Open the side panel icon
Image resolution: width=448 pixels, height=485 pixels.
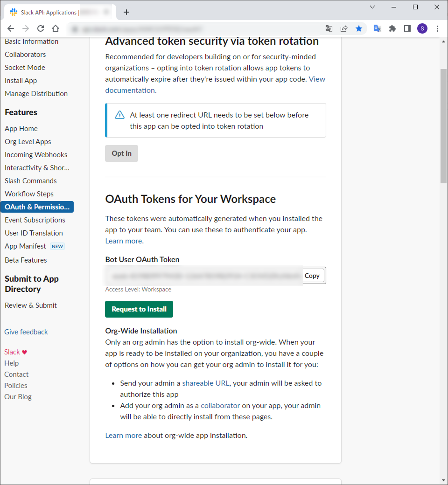click(x=407, y=29)
